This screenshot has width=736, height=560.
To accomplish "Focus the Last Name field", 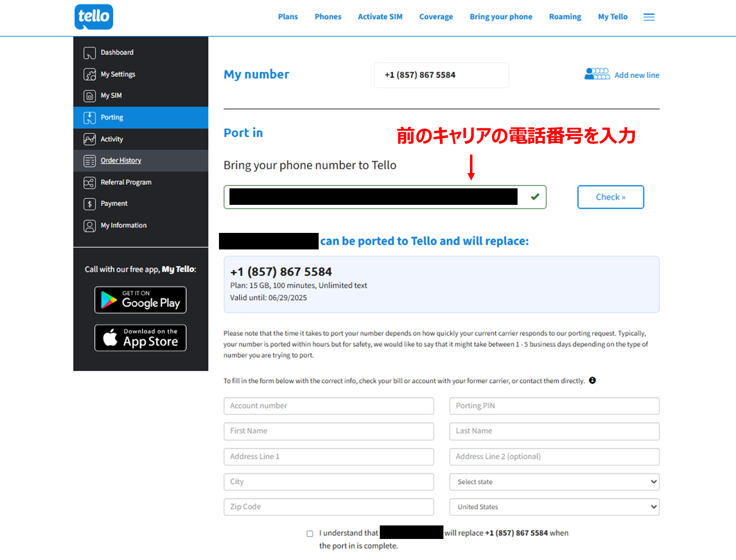I will pyautogui.click(x=554, y=431).
